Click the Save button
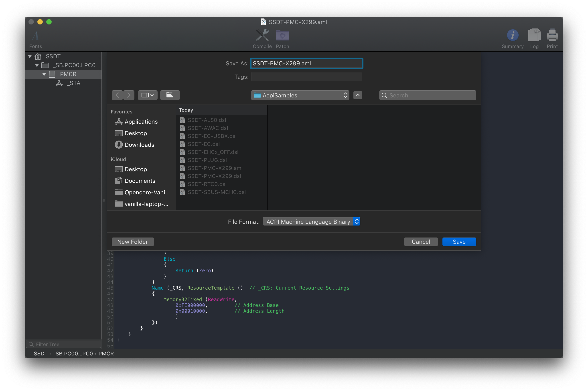 pos(459,242)
